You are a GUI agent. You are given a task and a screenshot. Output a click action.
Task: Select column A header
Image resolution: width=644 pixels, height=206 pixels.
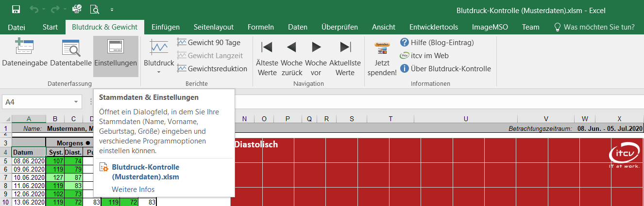pyautogui.click(x=29, y=119)
